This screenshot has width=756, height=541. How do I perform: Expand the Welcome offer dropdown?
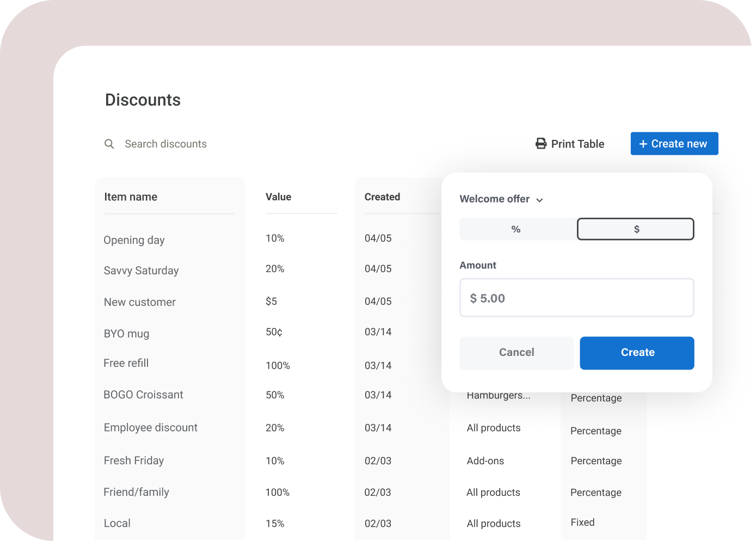click(x=539, y=200)
